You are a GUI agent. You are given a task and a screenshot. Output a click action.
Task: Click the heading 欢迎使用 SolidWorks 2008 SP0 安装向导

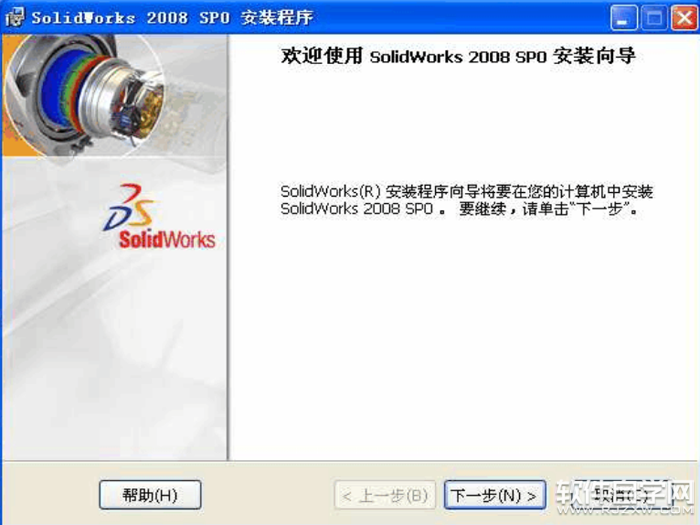pyautogui.click(x=458, y=56)
